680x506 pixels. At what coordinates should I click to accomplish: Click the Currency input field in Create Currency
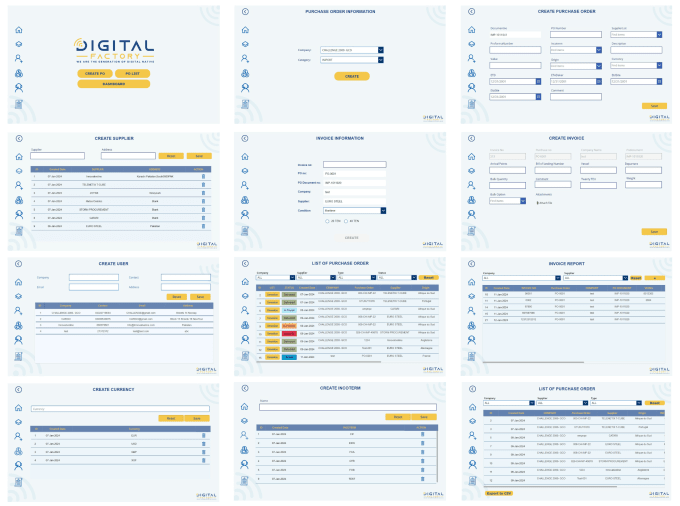pos(120,408)
